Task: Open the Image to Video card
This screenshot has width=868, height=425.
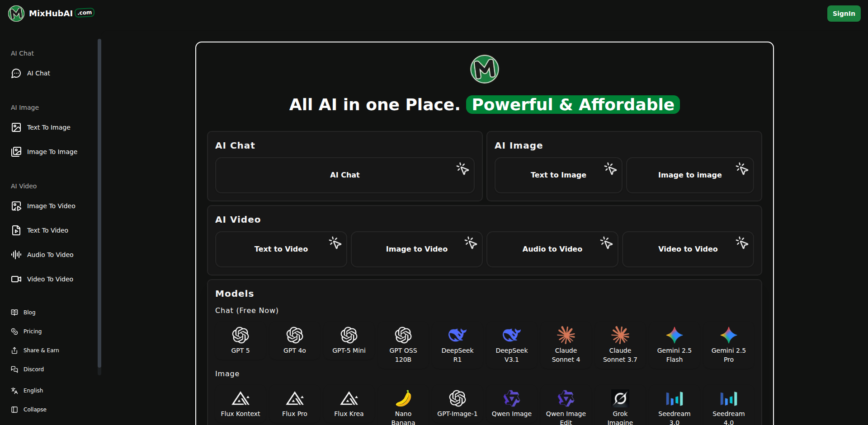Action: pyautogui.click(x=417, y=249)
